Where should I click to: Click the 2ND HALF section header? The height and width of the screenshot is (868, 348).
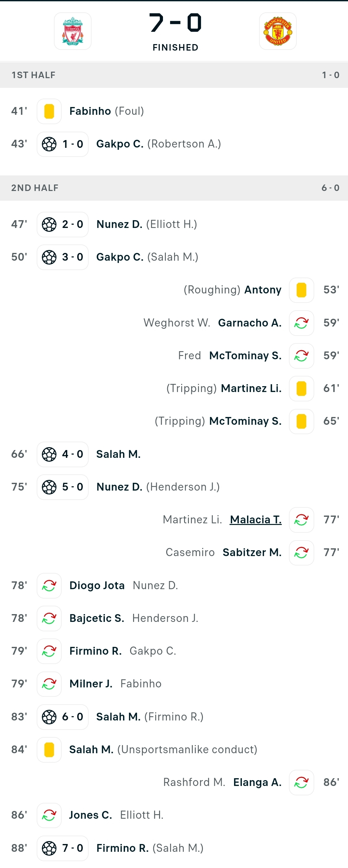coord(174,188)
